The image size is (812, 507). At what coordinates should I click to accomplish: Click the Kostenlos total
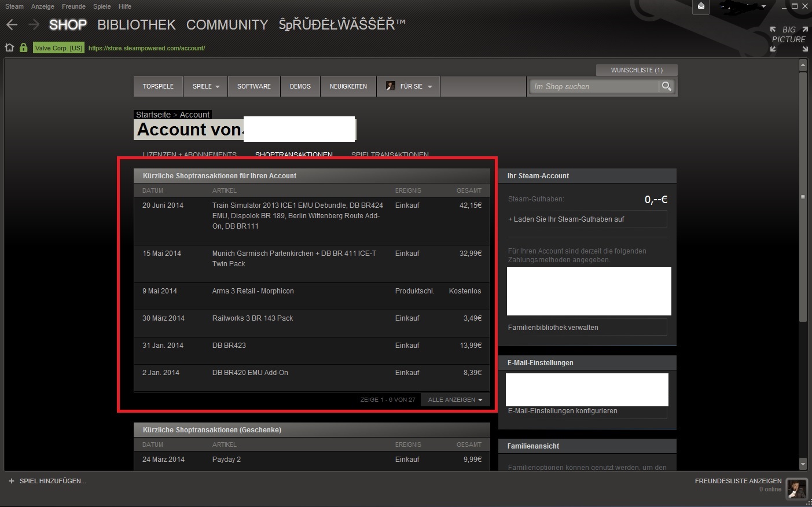(465, 291)
